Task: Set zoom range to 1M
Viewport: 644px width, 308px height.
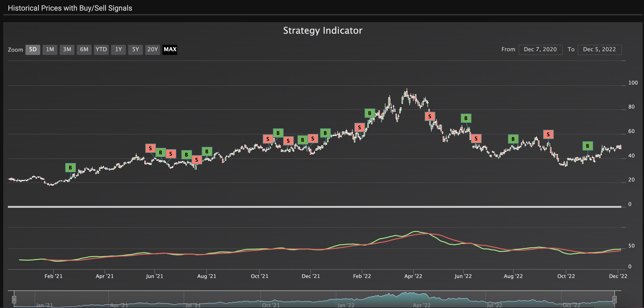Action: (50, 49)
